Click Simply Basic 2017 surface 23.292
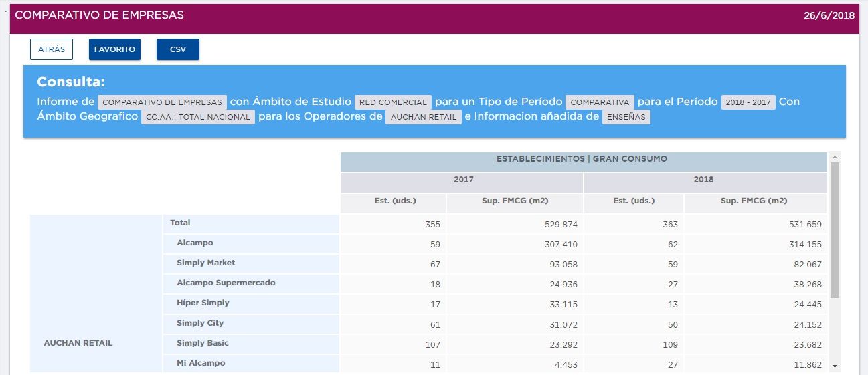 point(563,345)
